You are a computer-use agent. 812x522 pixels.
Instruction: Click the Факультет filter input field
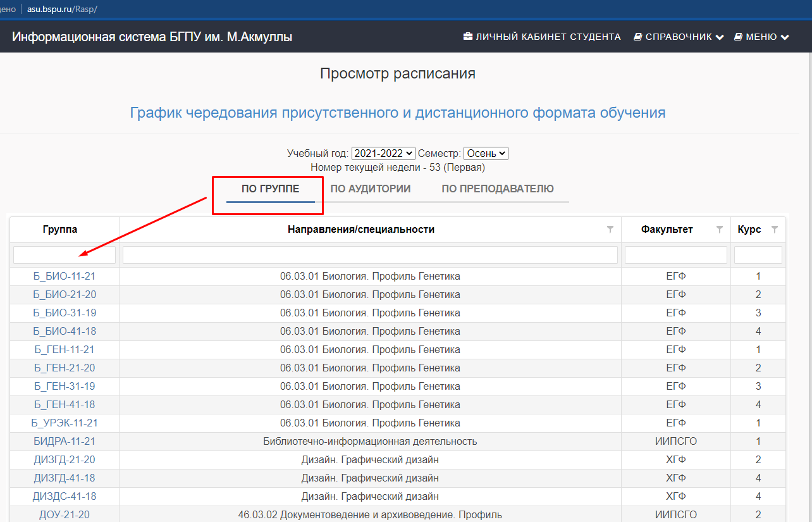point(675,255)
